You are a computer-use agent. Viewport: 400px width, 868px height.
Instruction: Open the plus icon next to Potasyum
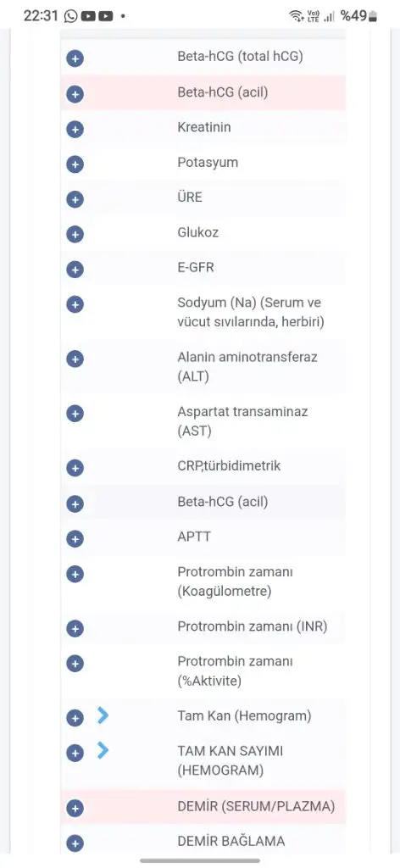pos(75,164)
